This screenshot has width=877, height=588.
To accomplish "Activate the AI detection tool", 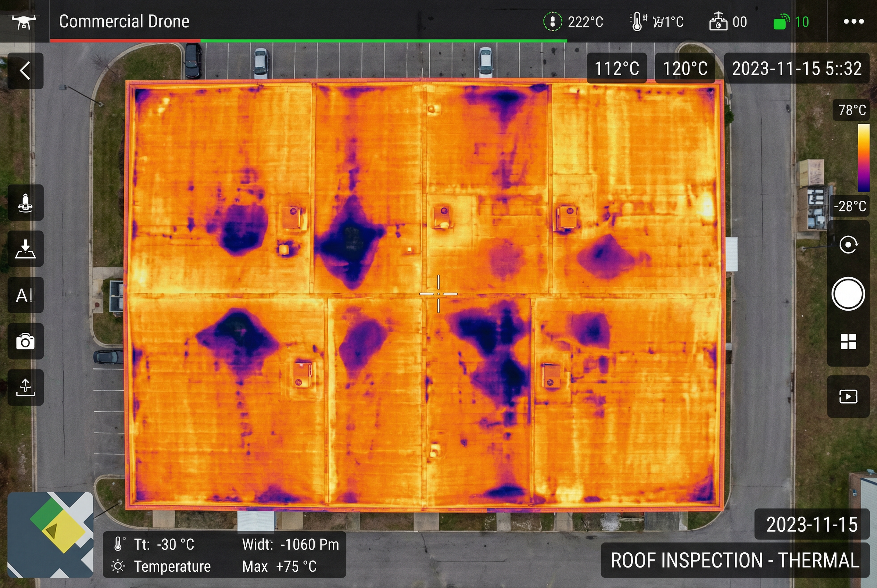I will [x=25, y=295].
